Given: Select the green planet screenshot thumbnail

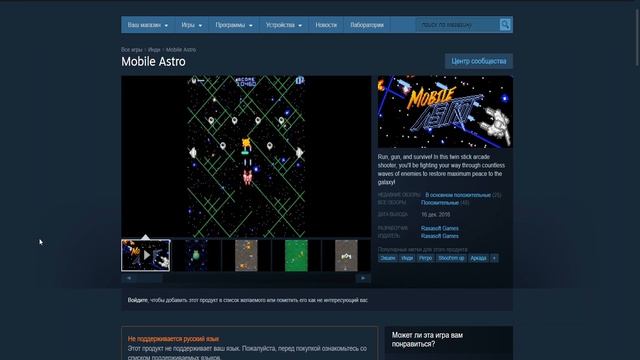Looking at the screenshot, I should pos(196,256).
